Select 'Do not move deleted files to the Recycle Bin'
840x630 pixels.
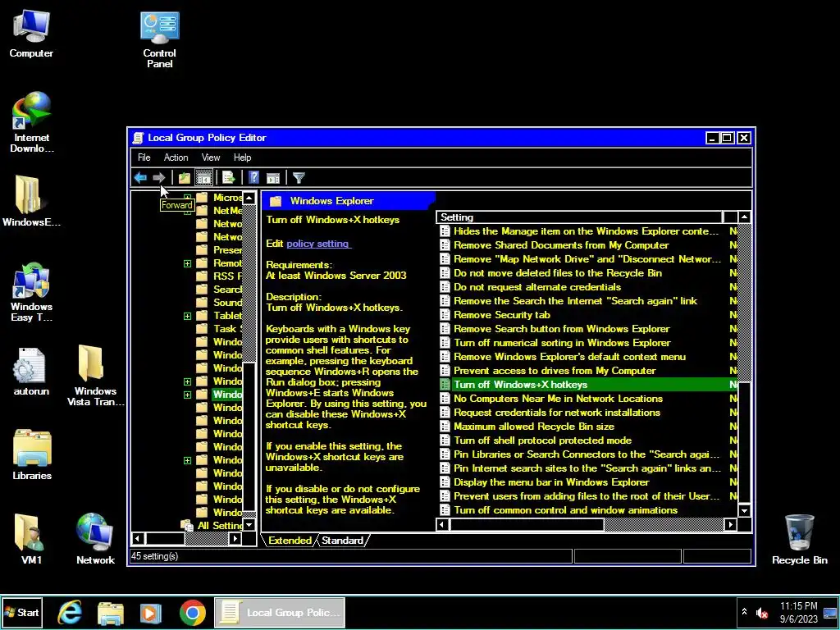pyautogui.click(x=558, y=272)
